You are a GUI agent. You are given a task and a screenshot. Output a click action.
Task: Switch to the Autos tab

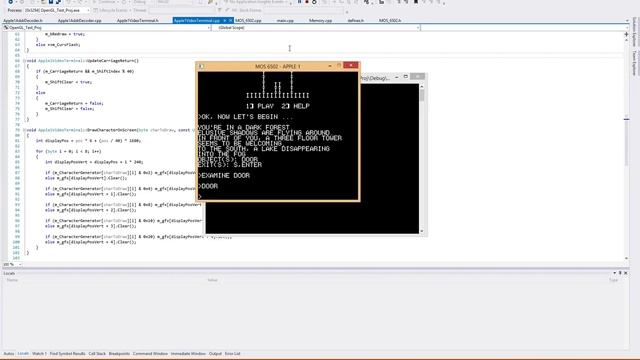[9, 354]
